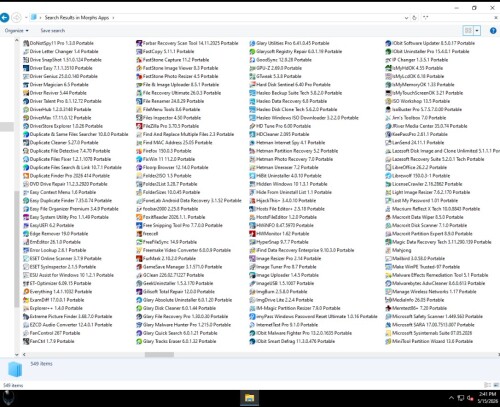Click the Back navigation arrow
This screenshot has height=407, width=500.
(x=5, y=17)
